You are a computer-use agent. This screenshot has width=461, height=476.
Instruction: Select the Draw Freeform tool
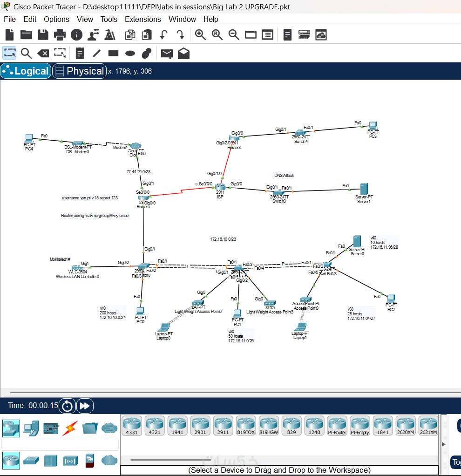(147, 53)
